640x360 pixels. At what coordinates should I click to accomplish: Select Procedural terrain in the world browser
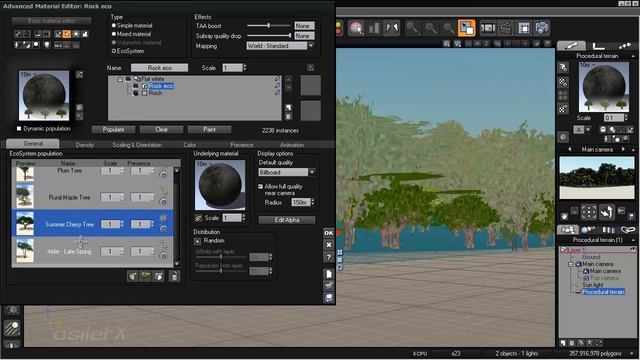coord(603,292)
